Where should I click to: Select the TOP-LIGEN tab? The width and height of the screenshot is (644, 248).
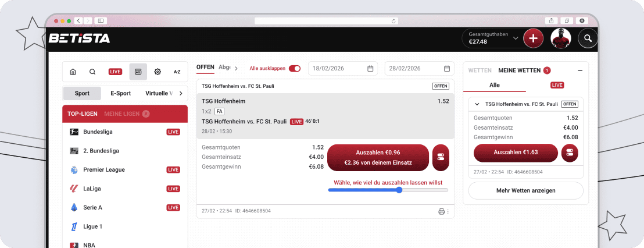tap(83, 114)
